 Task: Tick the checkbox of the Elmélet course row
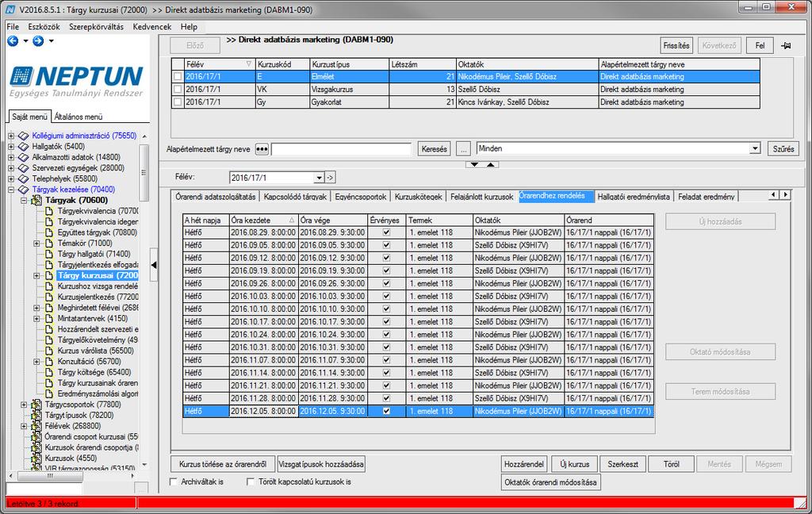point(178,77)
